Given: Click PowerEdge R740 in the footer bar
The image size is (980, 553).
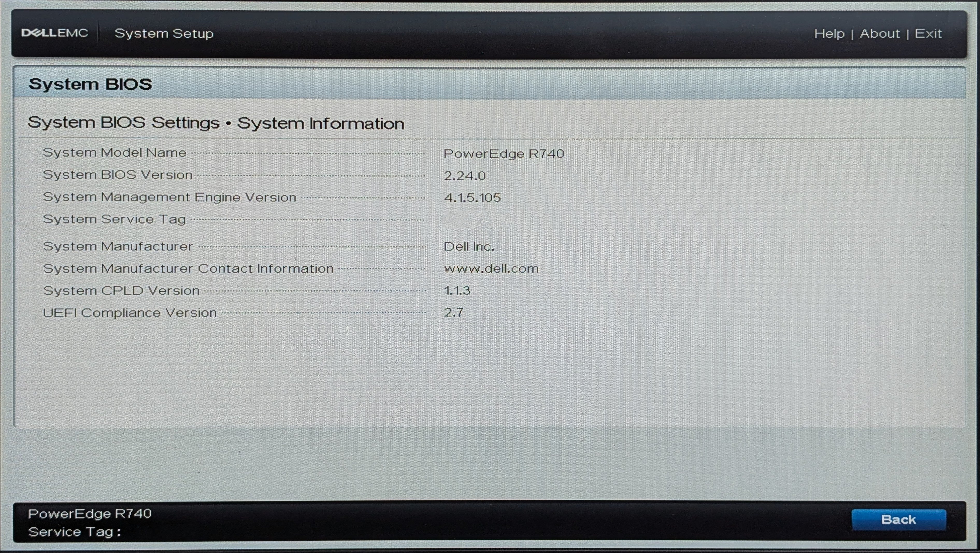Looking at the screenshot, I should tap(90, 514).
